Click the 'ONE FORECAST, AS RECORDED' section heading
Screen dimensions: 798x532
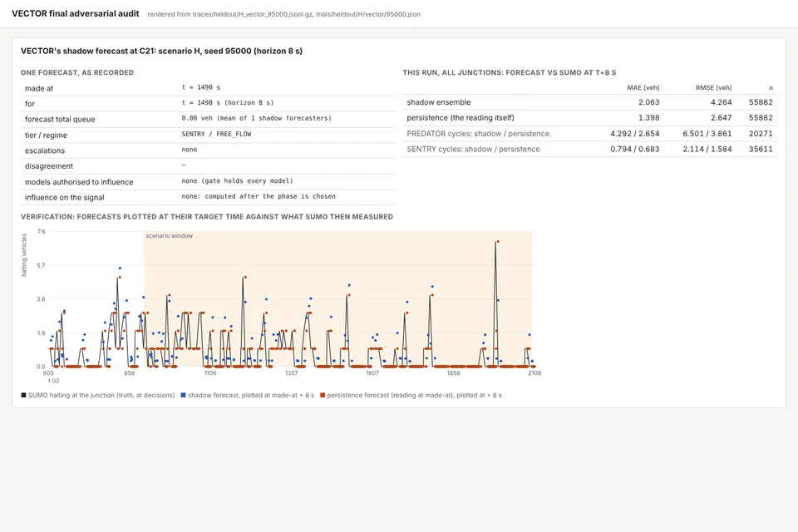77,73
